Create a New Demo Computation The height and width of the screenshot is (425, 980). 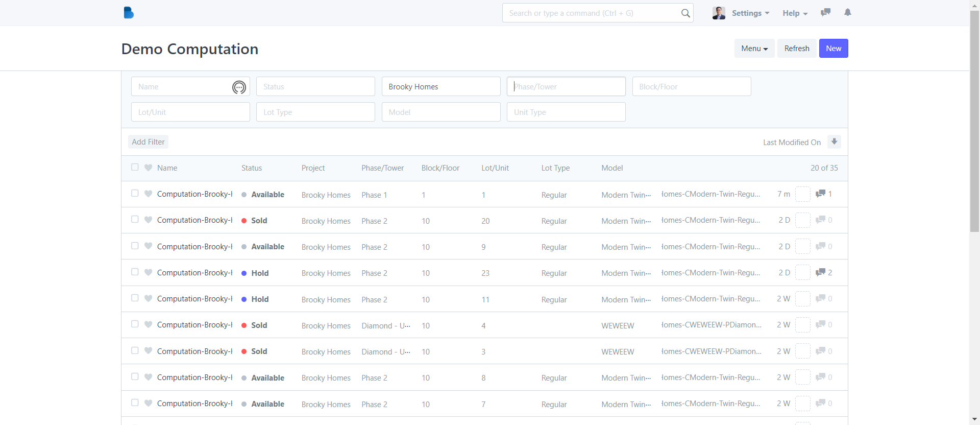click(x=833, y=49)
